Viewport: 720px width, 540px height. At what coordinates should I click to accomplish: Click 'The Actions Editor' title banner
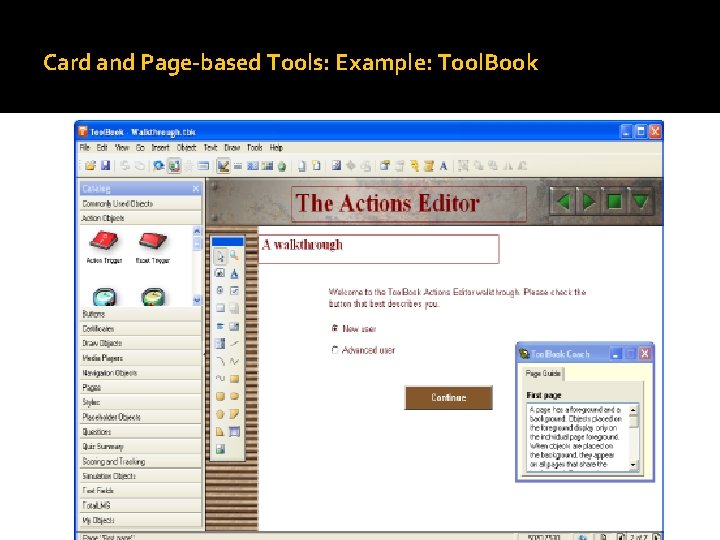409,203
